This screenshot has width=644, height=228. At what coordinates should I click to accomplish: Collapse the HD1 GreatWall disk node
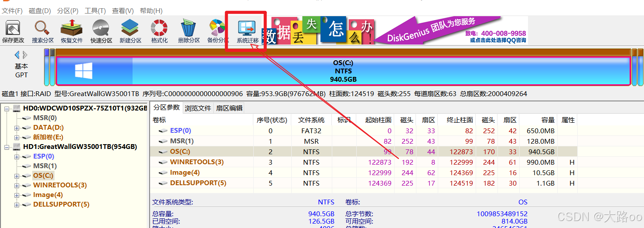(7, 147)
